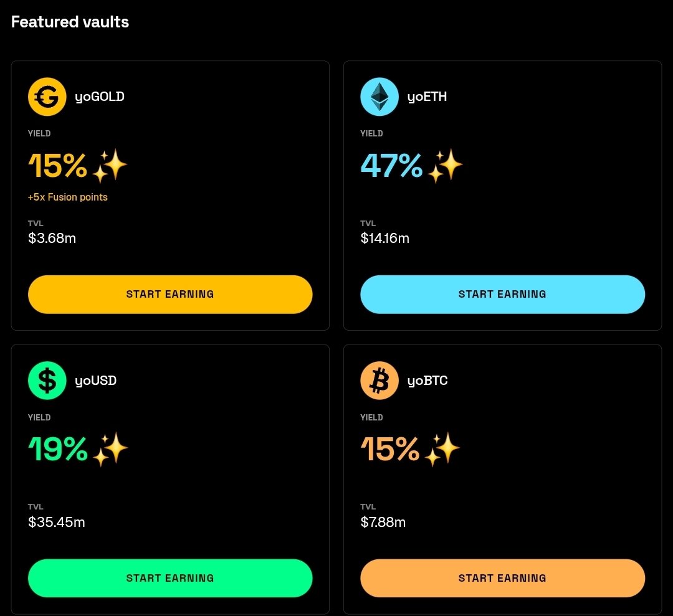
Task: Click the yoGOLD gold coin icon
Action: click(47, 97)
